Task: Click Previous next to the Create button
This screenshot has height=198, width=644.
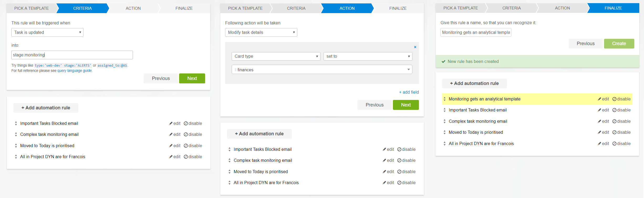Action: [585, 44]
